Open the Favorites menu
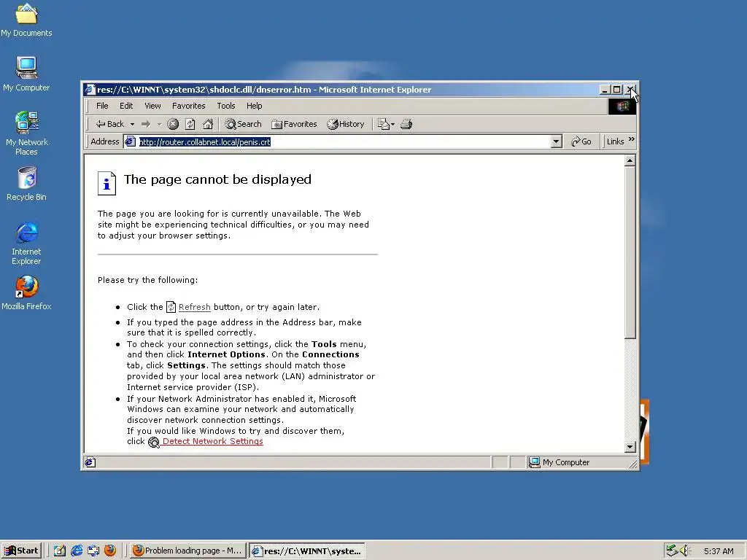The image size is (747, 560). coord(189,106)
